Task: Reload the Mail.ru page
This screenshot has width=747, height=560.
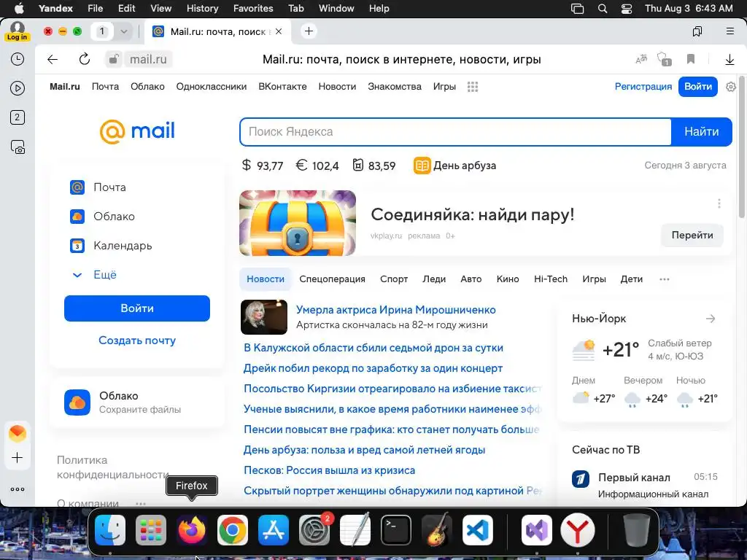Action: click(x=85, y=59)
